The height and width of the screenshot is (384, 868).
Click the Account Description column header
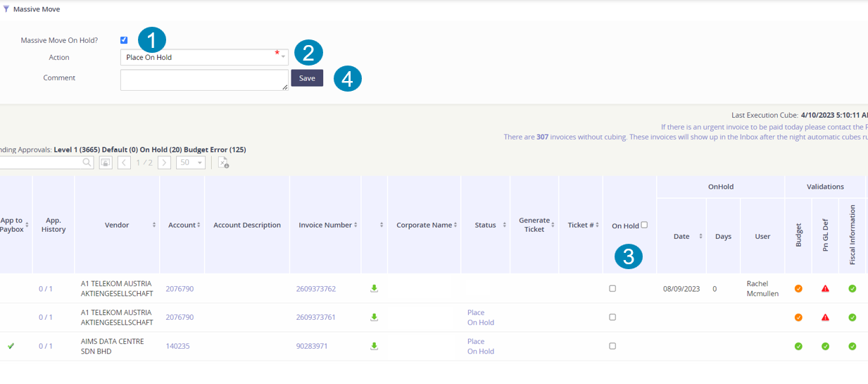(247, 225)
